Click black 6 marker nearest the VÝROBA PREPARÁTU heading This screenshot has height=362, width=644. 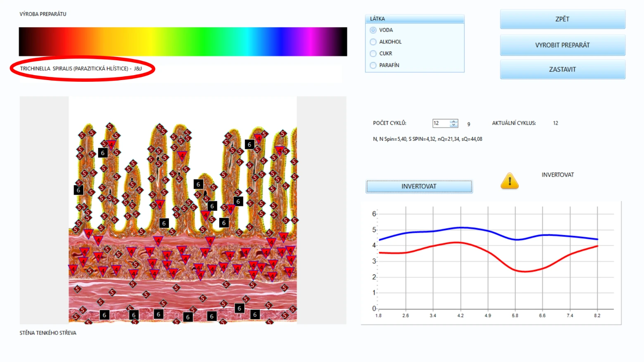click(103, 153)
